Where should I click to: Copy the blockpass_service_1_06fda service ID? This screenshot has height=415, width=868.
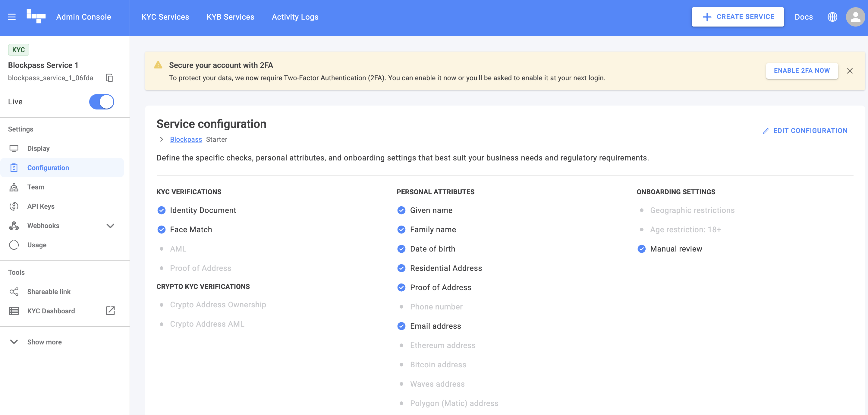109,78
